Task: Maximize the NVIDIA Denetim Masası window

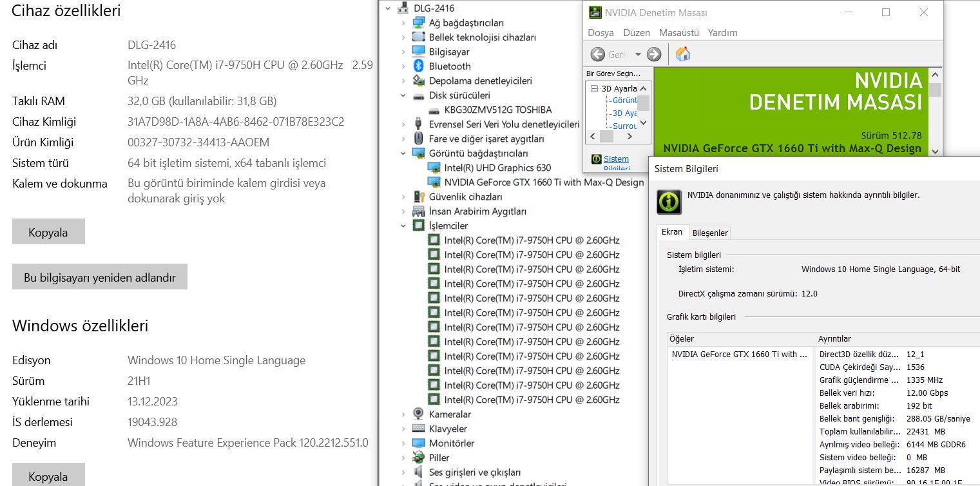Action: [x=886, y=12]
